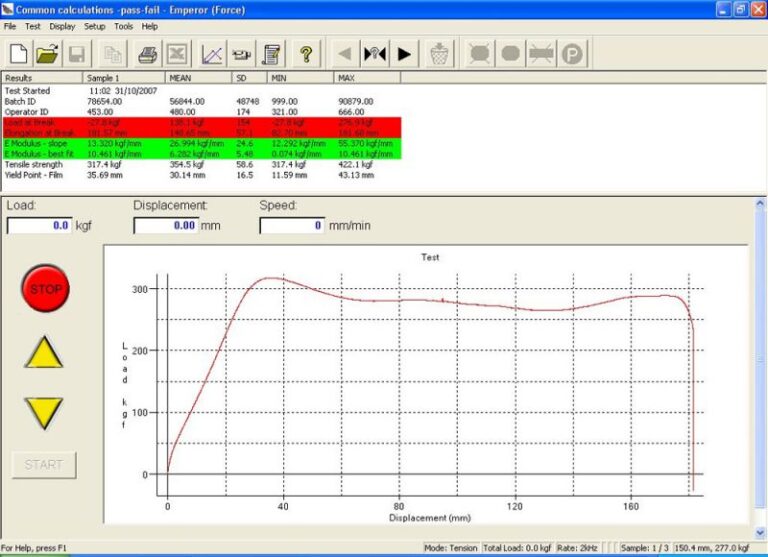Go to next sample arrow
The height and width of the screenshot is (557, 768).
(x=404, y=54)
